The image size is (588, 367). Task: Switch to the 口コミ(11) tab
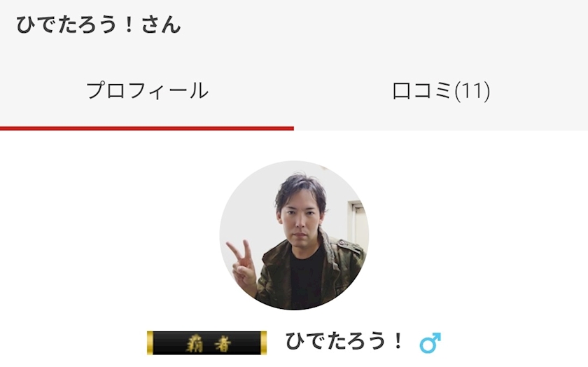tap(441, 91)
